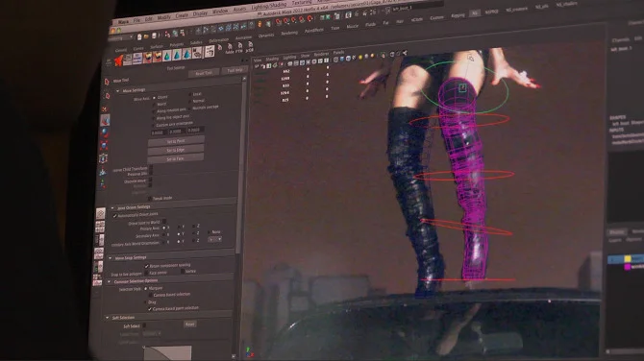Enable the Automatically Orient Joints checkbox
Viewport: 644px width, 361px height.
pyautogui.click(x=115, y=215)
